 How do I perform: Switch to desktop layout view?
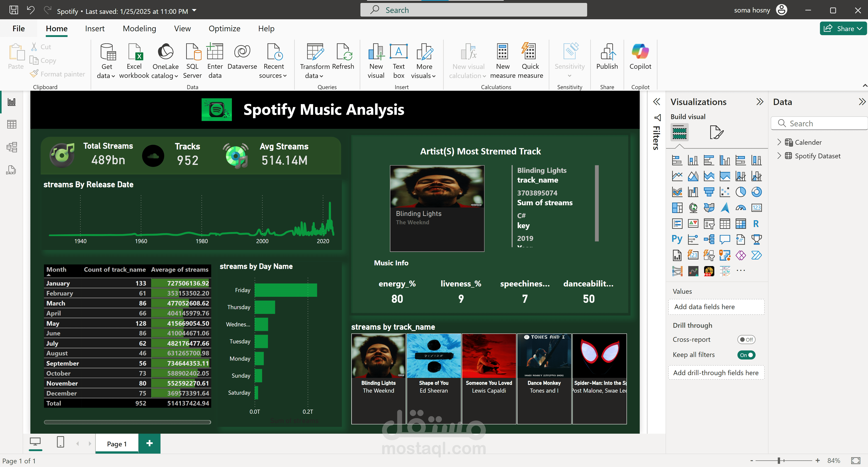[x=35, y=442]
